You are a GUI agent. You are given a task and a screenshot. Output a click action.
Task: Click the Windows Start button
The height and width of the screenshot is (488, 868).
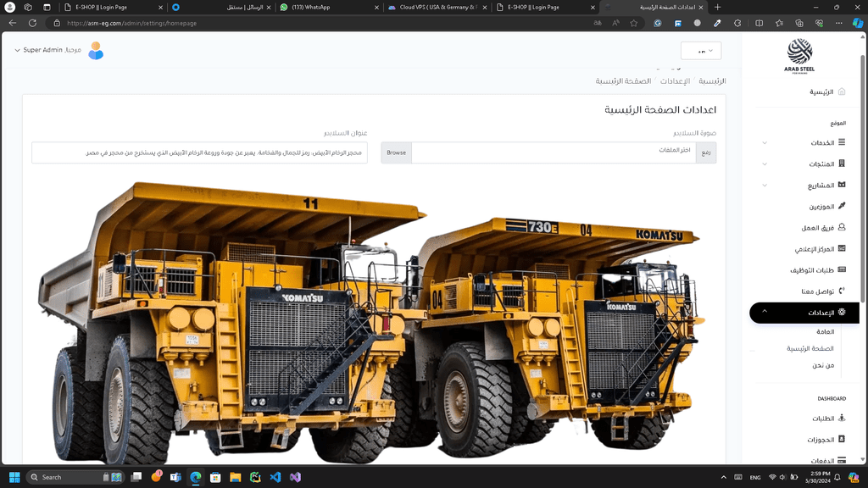[14, 477]
